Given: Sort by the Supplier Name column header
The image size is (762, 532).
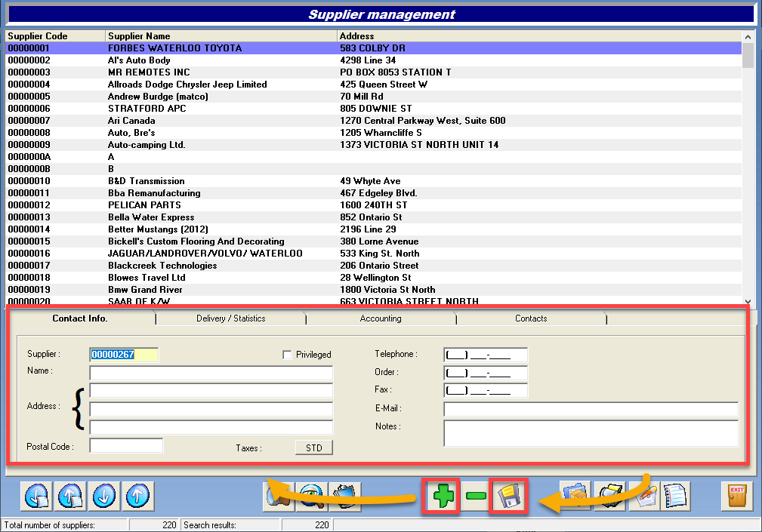Looking at the screenshot, I should coord(221,36).
